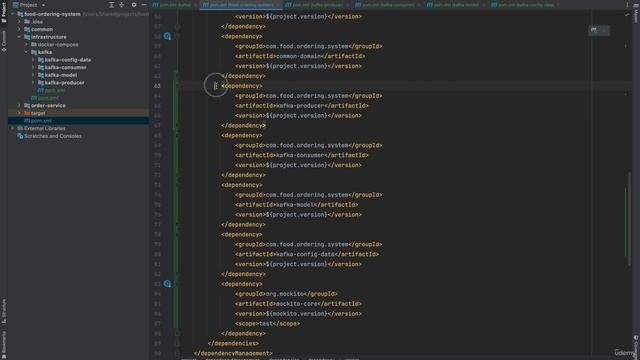The image size is (640, 360).
Task: Expand the kafka-producer module
Action: (33, 82)
